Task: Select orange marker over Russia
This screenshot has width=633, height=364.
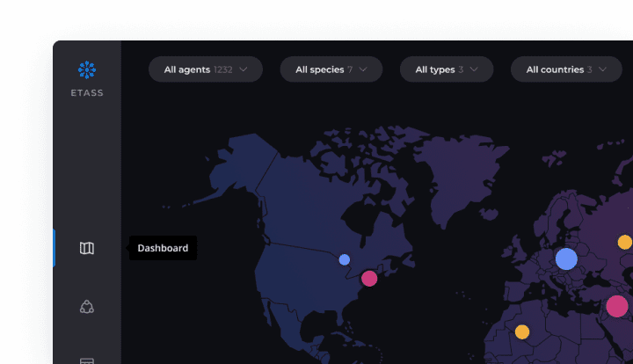Action: 624,242
